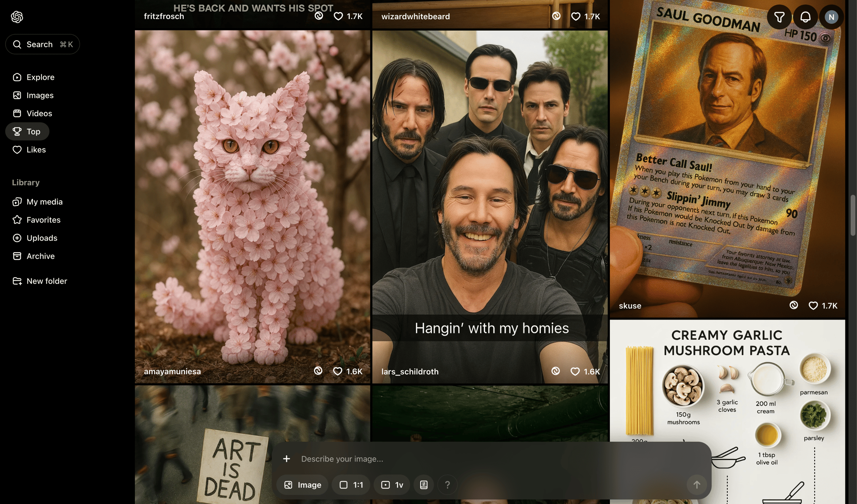The width and height of the screenshot is (857, 504).
Task: Click the Explore icon in sidebar
Action: point(17,77)
